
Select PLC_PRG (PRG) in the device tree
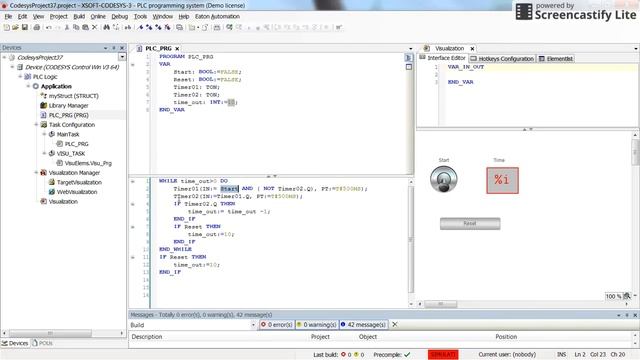68,115
